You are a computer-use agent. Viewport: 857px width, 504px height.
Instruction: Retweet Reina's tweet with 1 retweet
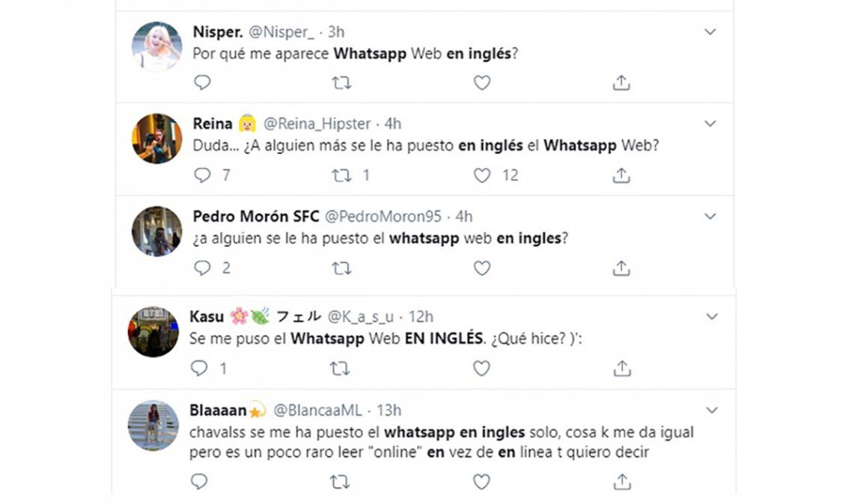pyautogui.click(x=341, y=176)
